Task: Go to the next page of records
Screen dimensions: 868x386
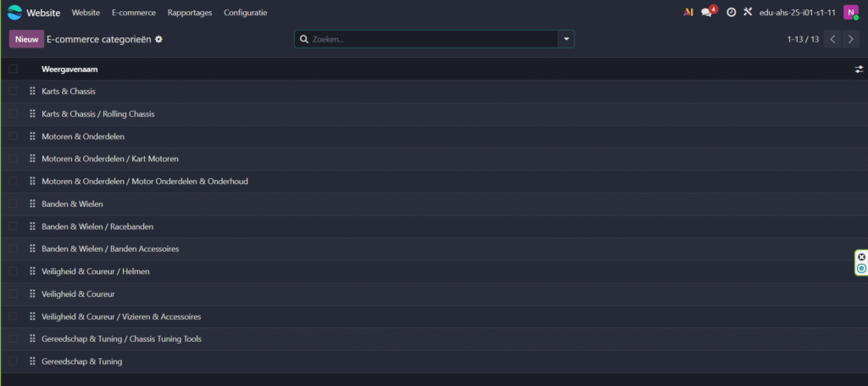Action: 851,39
